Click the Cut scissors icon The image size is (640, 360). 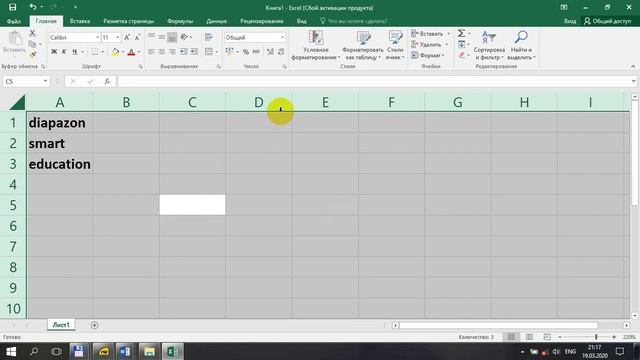point(33,33)
